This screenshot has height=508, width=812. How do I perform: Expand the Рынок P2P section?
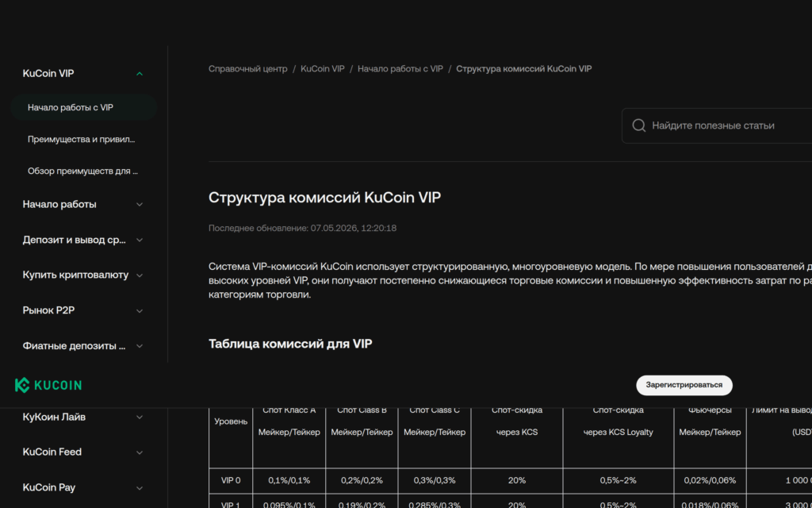tap(140, 310)
